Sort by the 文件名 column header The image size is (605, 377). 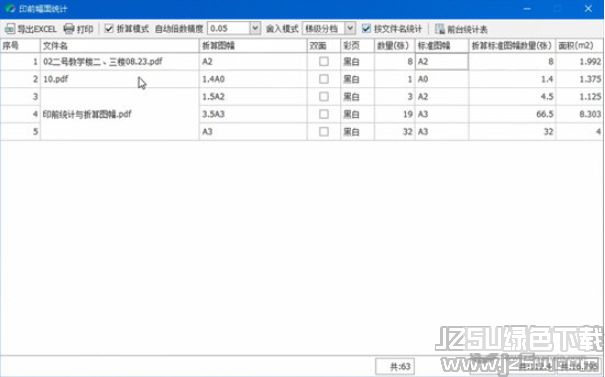[120, 46]
